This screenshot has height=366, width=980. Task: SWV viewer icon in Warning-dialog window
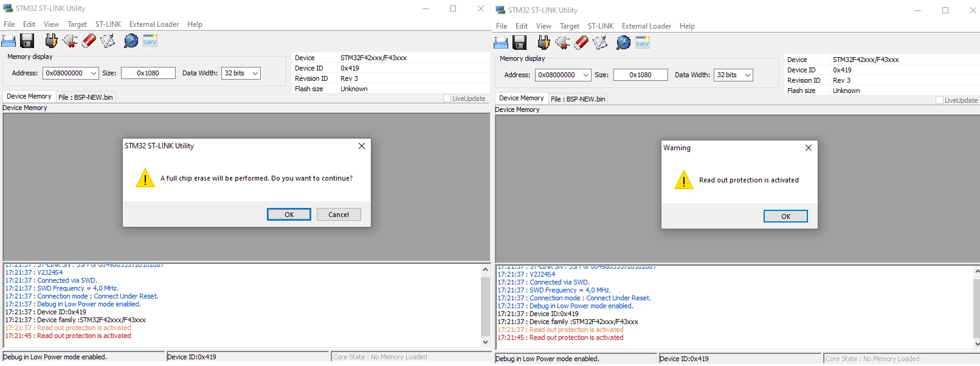click(x=643, y=43)
